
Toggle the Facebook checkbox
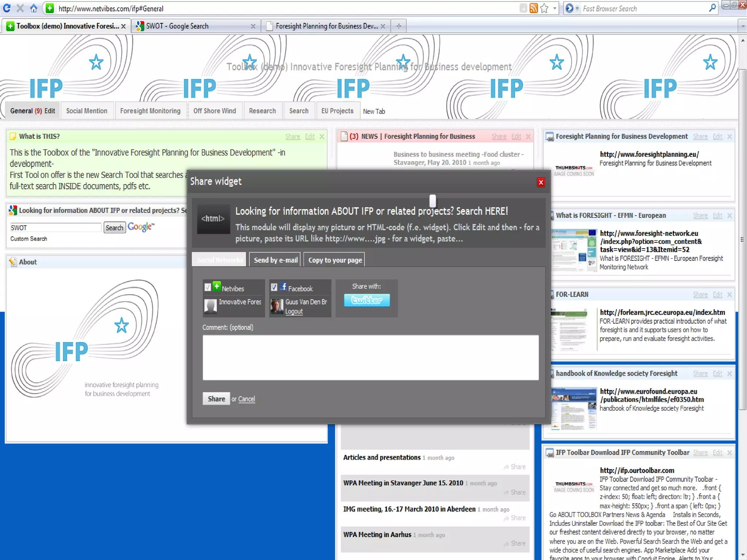coord(274,287)
